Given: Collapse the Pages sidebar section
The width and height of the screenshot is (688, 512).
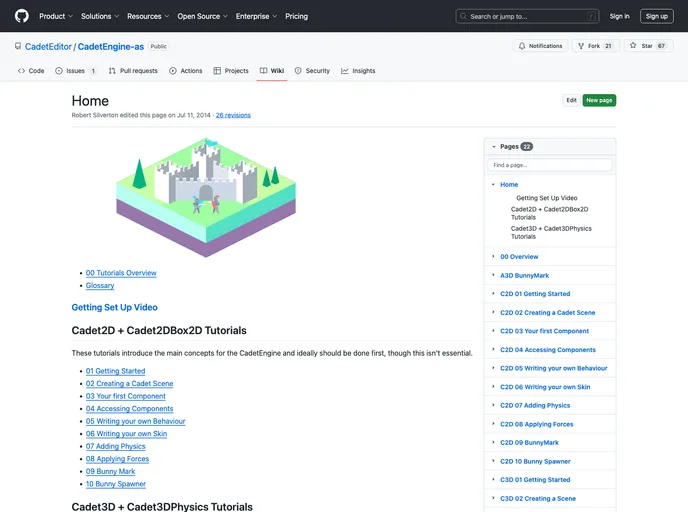Looking at the screenshot, I should pyautogui.click(x=494, y=147).
